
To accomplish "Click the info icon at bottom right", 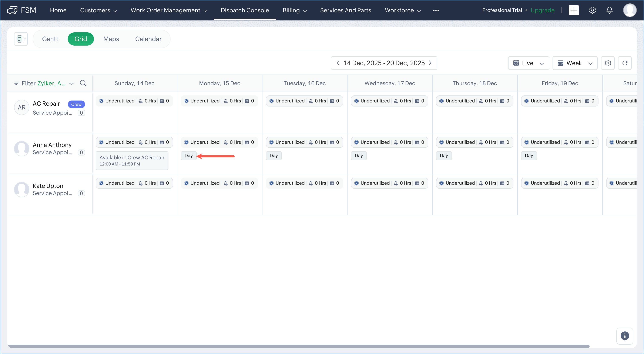I will click(624, 336).
